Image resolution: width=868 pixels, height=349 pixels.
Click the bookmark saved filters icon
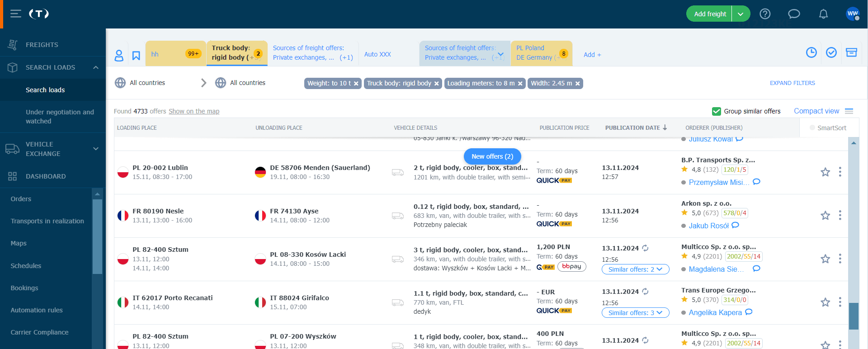point(136,55)
